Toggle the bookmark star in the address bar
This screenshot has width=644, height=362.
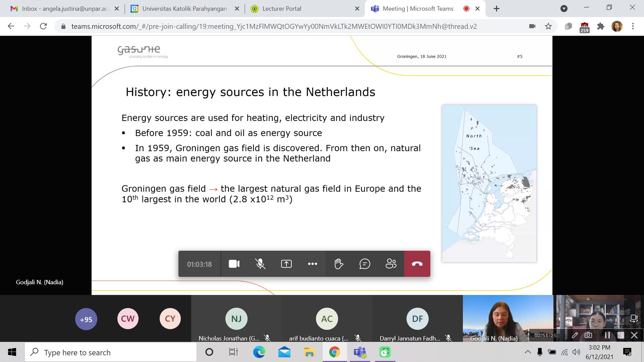(548, 26)
